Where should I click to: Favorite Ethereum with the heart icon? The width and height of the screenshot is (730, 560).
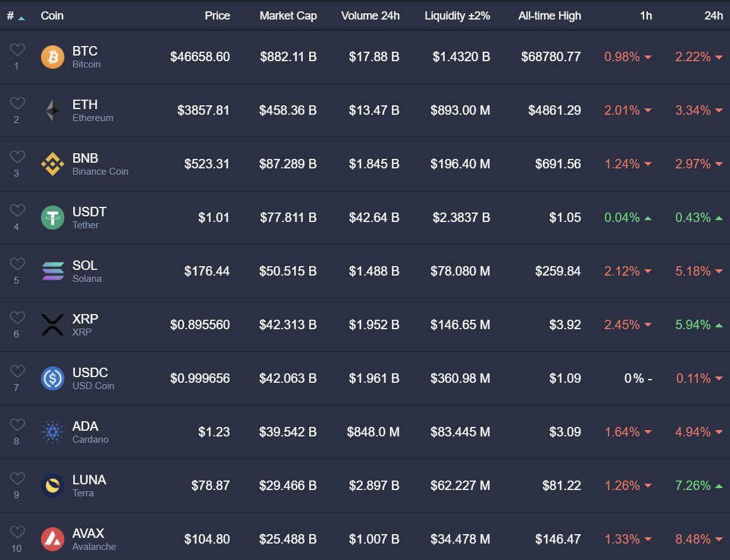(x=17, y=103)
